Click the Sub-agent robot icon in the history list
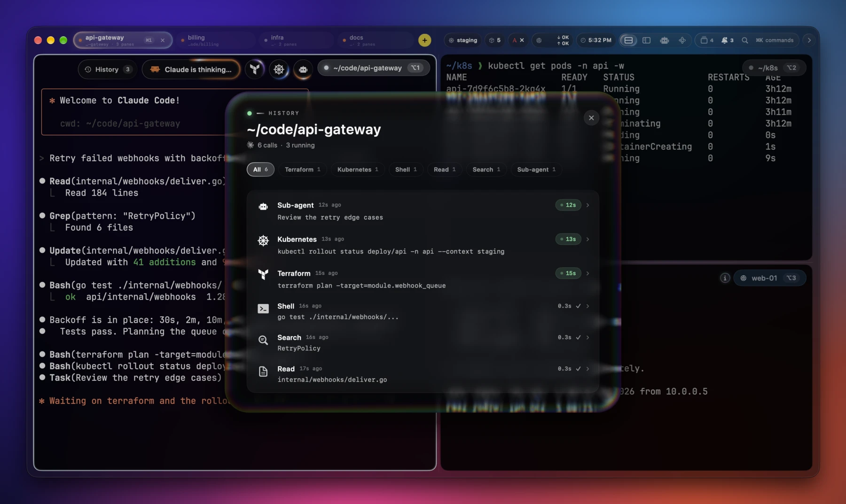 tap(263, 206)
